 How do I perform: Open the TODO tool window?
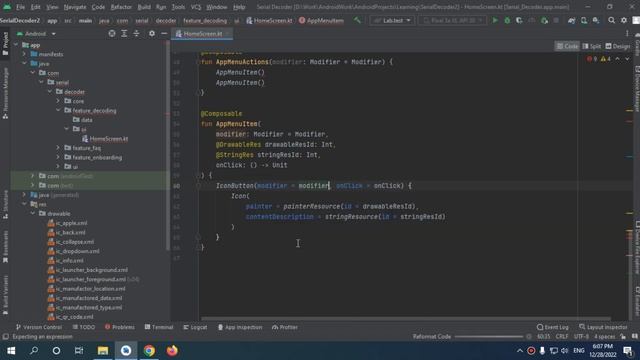[84, 327]
